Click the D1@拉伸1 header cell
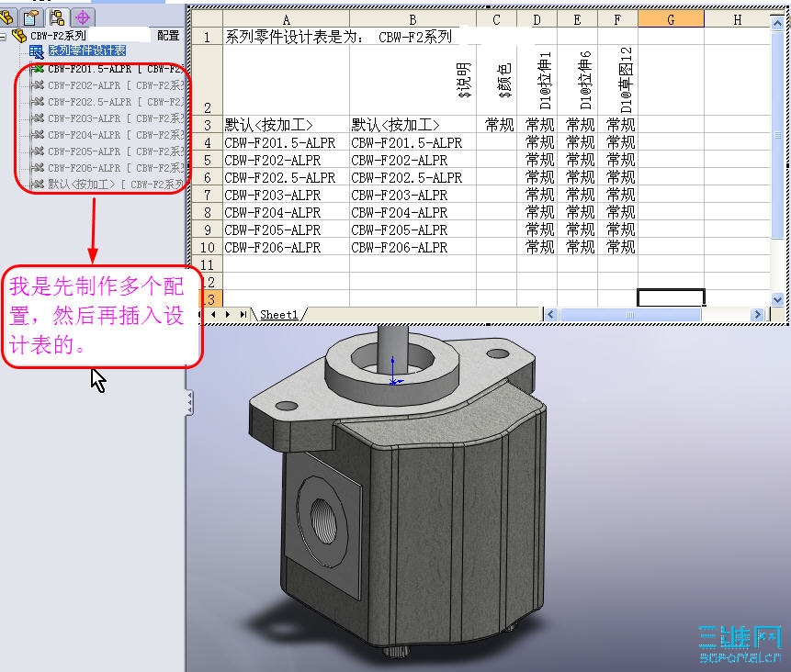Viewport: 791px width, 672px height. [x=537, y=81]
